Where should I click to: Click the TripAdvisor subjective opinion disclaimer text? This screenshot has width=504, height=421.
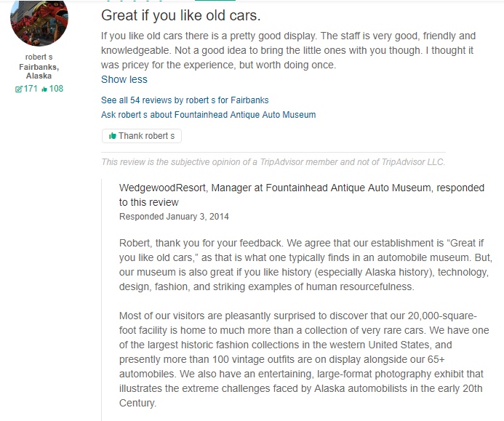pos(273,162)
